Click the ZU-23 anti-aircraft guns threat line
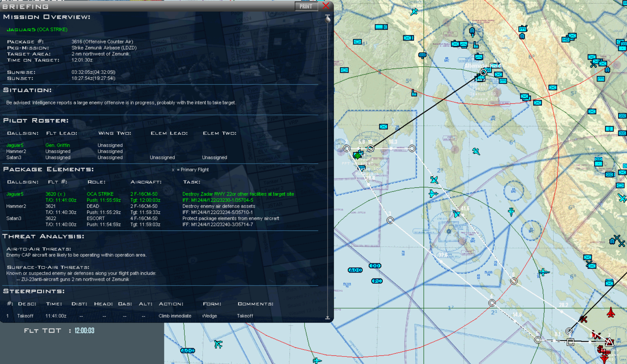Viewport: 627px width, 364px height. [73, 279]
